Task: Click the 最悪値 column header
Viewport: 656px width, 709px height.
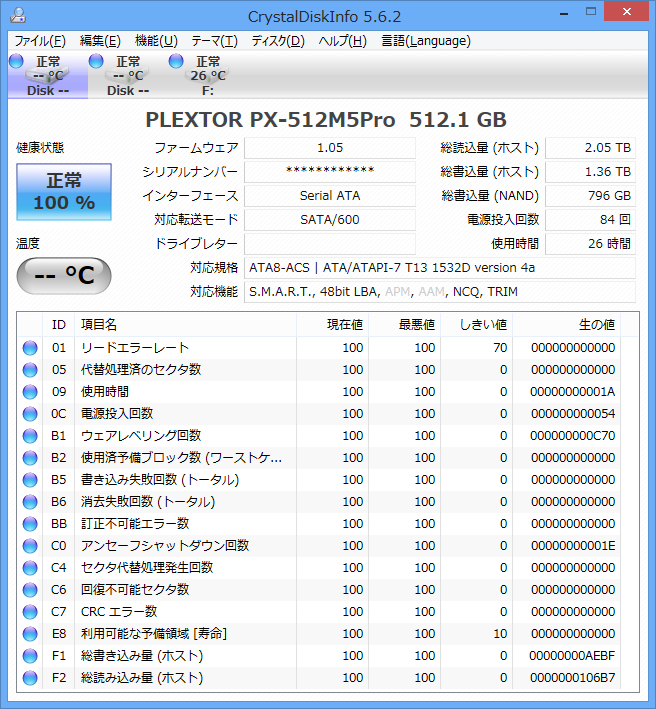Action: pos(405,325)
